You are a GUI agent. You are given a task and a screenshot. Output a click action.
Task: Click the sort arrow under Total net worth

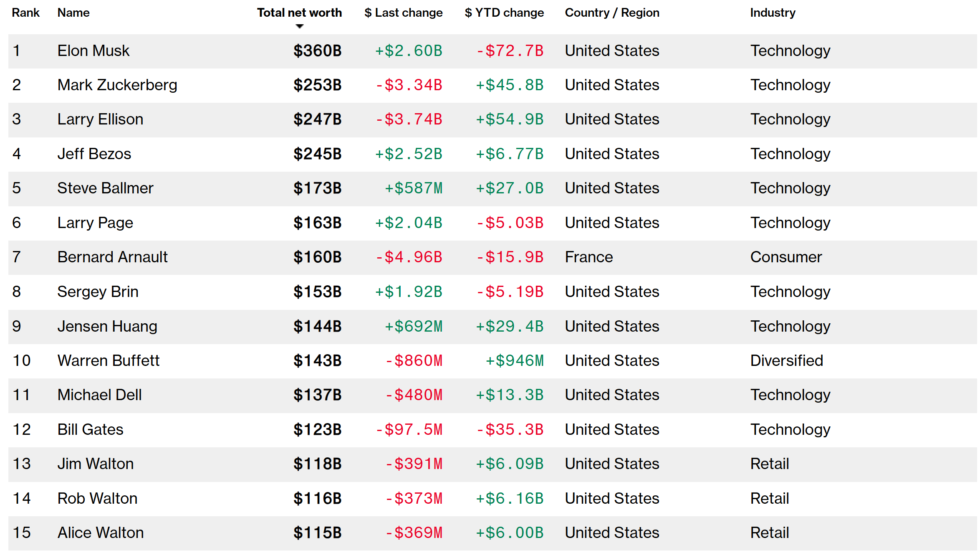(299, 26)
